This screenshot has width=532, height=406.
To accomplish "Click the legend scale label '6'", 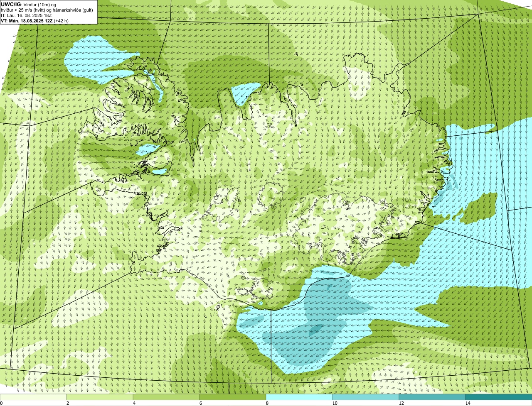I will (200, 403).
